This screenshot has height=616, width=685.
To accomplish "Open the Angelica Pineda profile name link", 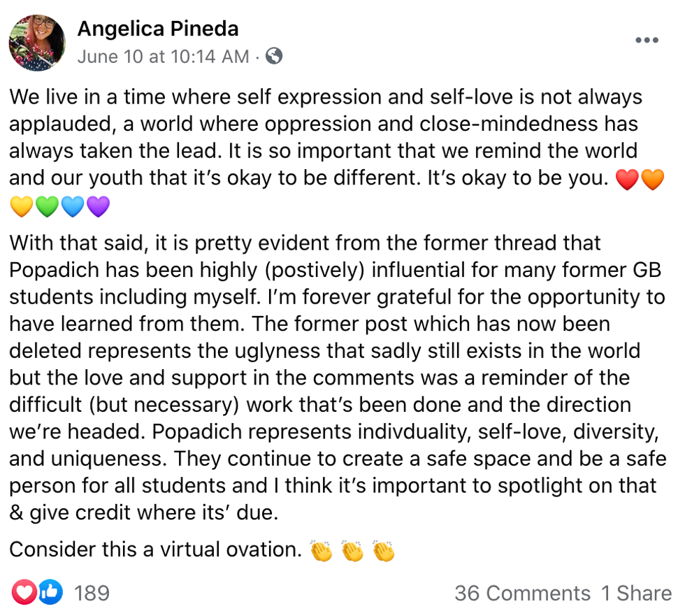I will click(x=158, y=29).
